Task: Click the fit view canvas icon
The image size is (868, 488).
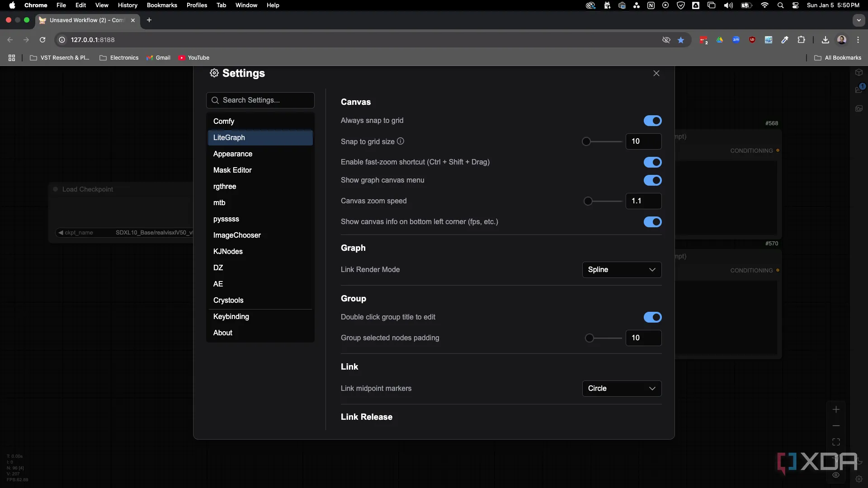Action: [x=836, y=442]
